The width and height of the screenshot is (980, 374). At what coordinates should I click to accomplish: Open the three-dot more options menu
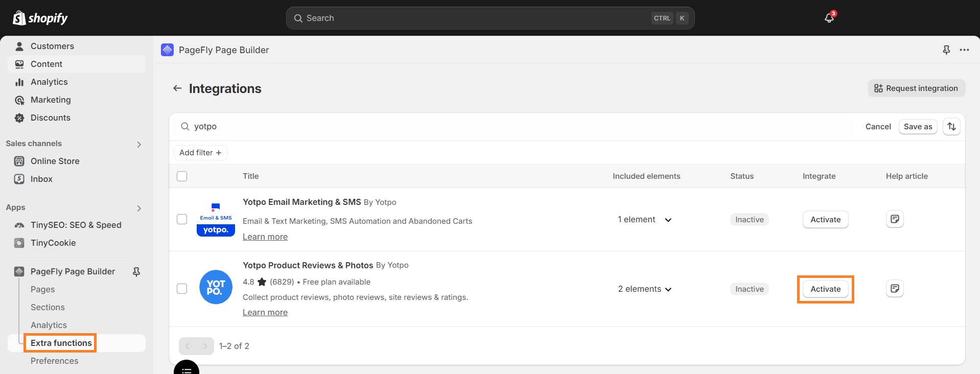click(x=964, y=50)
